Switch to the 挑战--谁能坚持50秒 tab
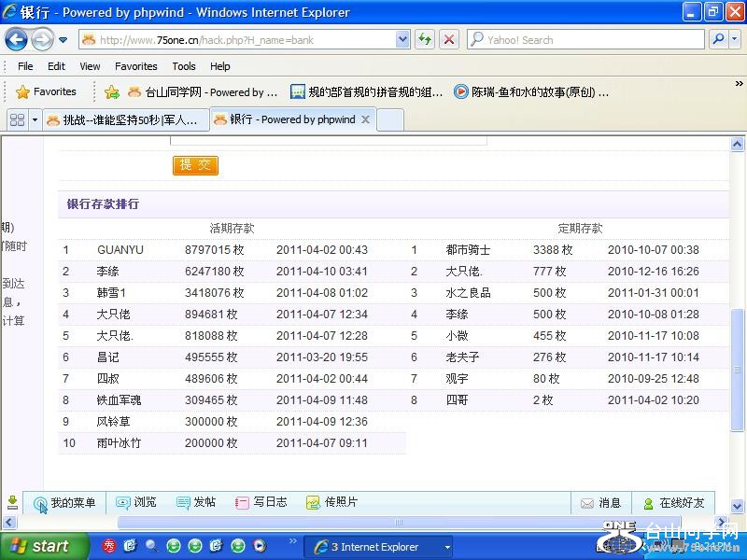747x560 pixels. [126, 119]
